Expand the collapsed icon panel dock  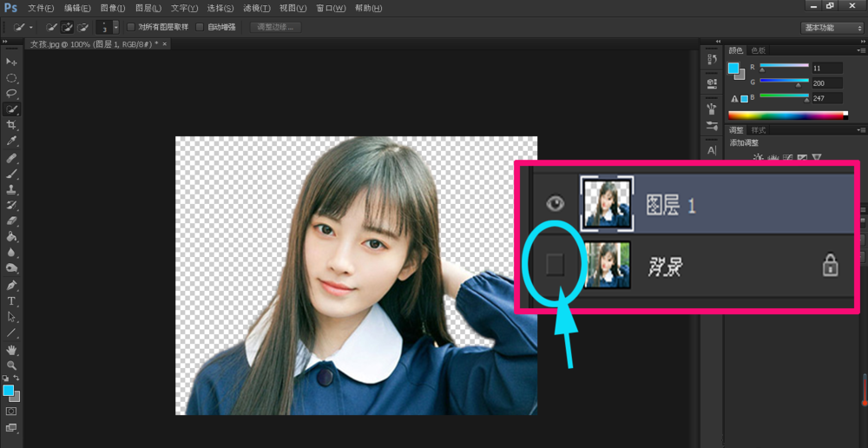tap(718, 42)
